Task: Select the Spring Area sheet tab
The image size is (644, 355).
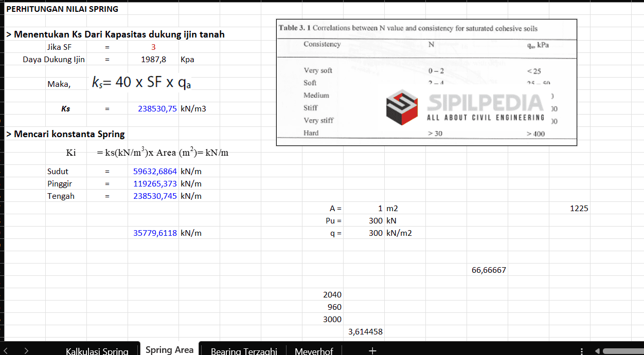Action: pos(169,350)
